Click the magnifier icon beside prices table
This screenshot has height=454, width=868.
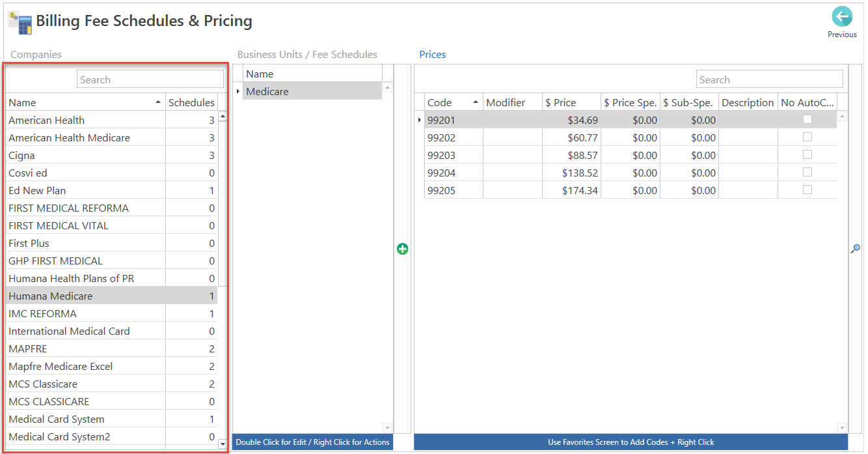coord(856,249)
